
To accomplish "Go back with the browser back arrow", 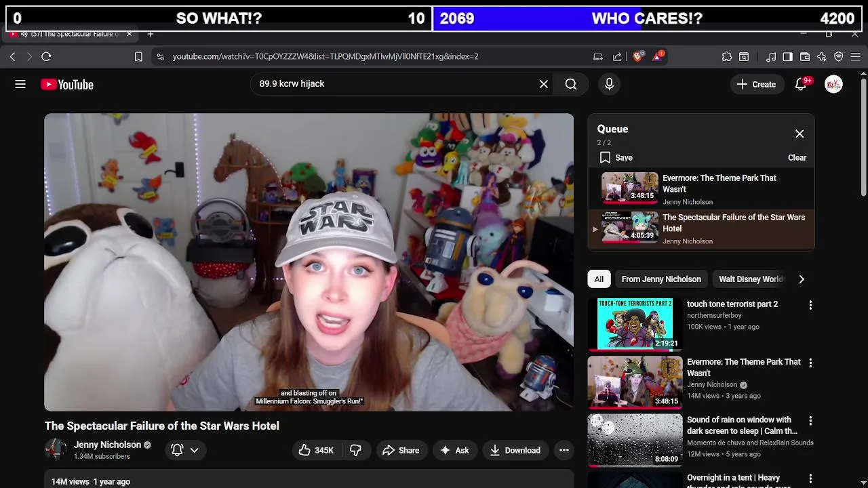I will [12, 56].
